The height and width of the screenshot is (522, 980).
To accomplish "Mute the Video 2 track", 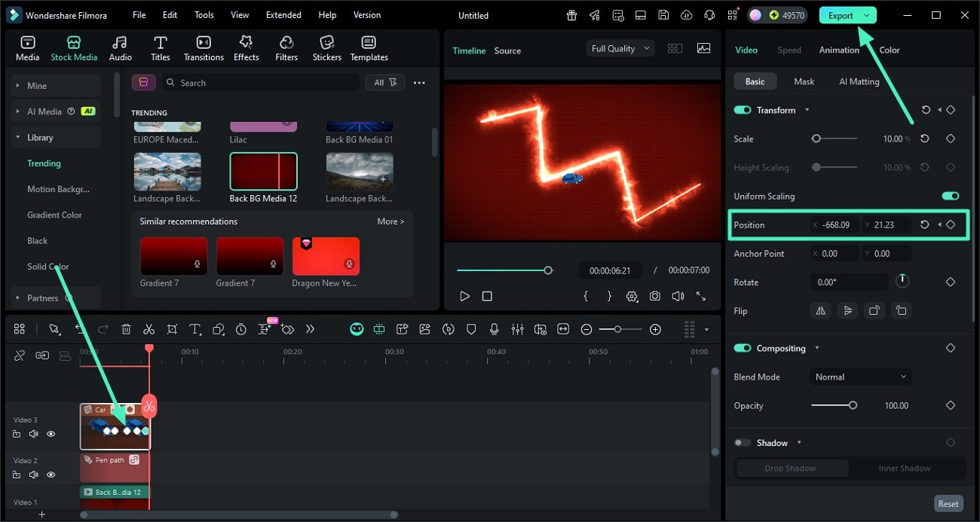I will (33, 475).
